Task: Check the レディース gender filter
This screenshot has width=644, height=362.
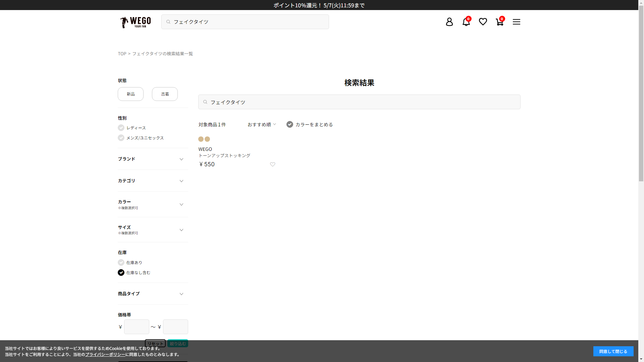Action: [121, 128]
